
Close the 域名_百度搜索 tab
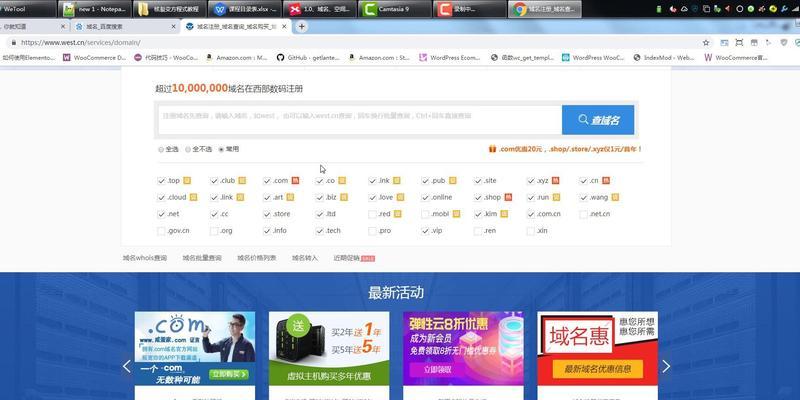(173, 27)
